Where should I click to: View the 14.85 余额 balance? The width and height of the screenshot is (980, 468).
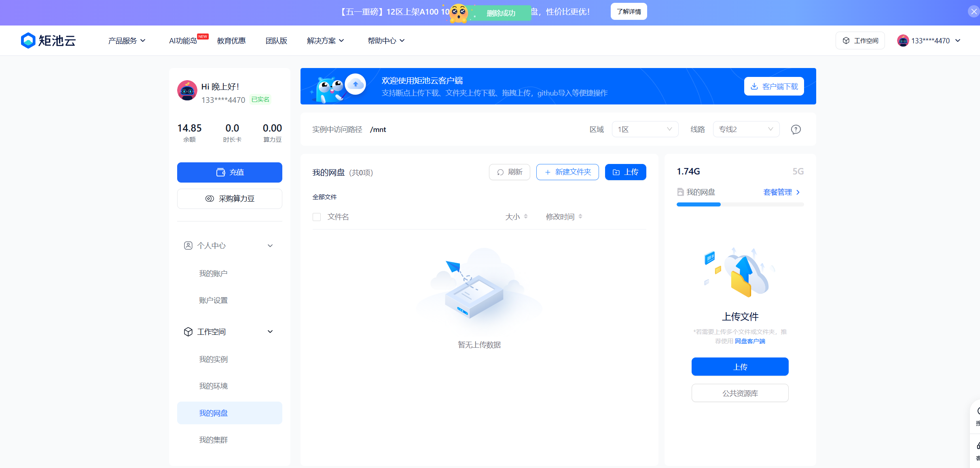point(189,133)
